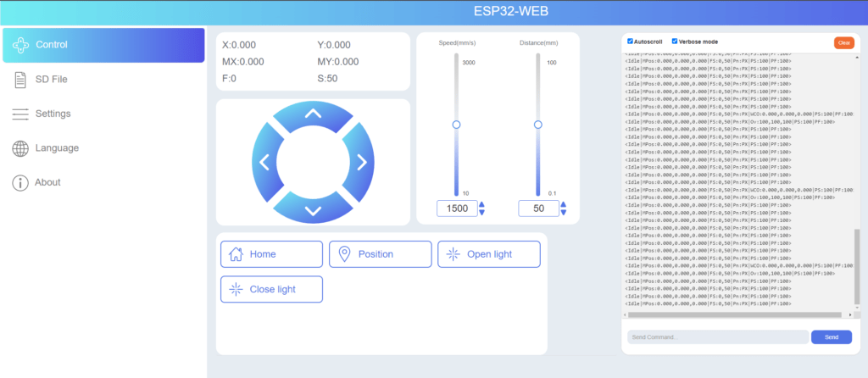Increase distance value with up arrow
868x378 pixels.
click(564, 204)
